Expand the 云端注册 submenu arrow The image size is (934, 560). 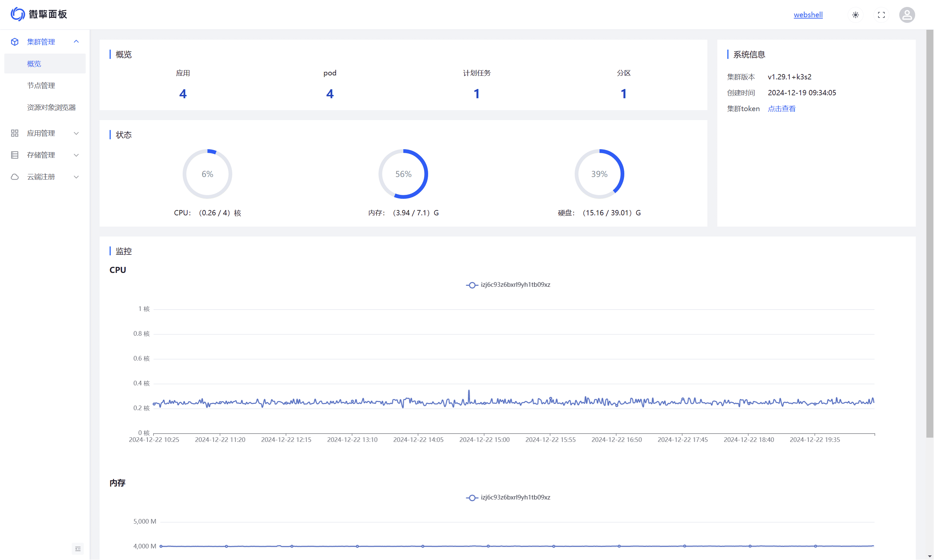click(76, 177)
